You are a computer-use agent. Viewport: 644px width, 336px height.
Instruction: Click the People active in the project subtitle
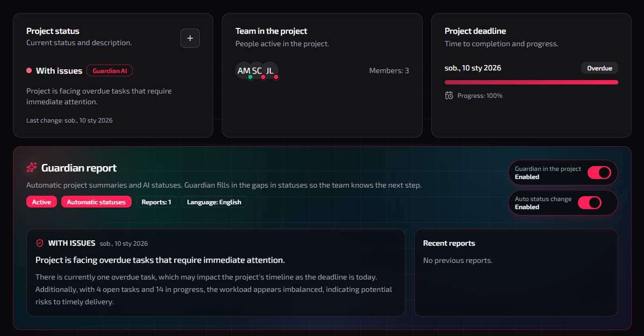(282, 44)
